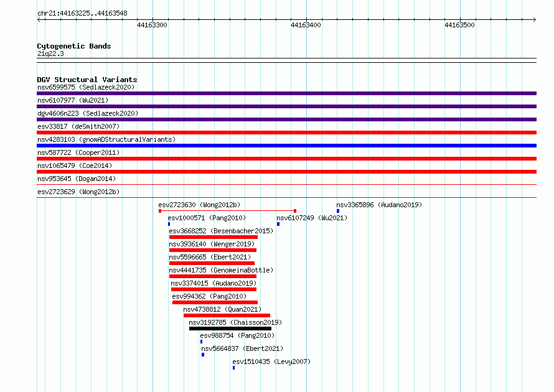The height and width of the screenshot is (392, 554).
Task: Click the red bar under nsv4441735
Action: click(213, 276)
